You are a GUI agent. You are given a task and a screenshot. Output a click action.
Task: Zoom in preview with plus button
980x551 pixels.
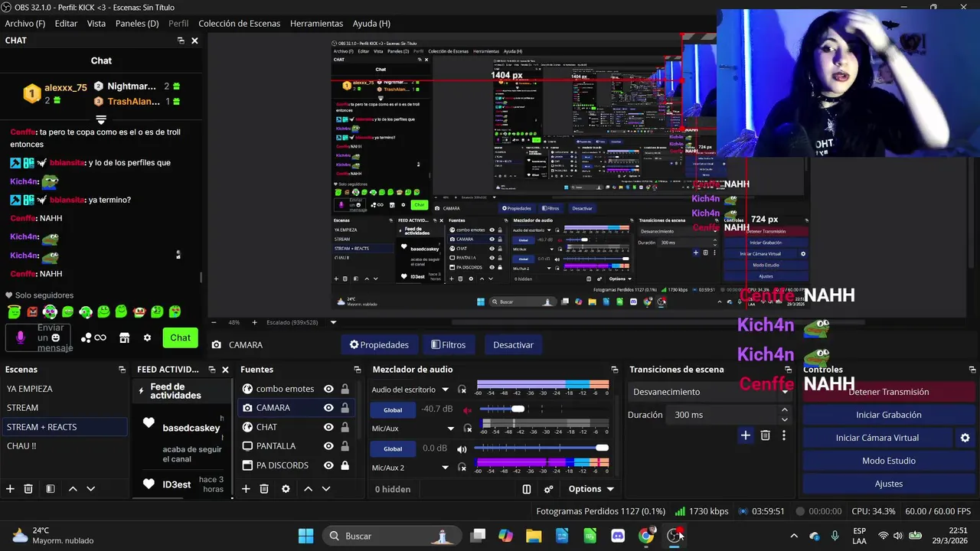pos(254,322)
